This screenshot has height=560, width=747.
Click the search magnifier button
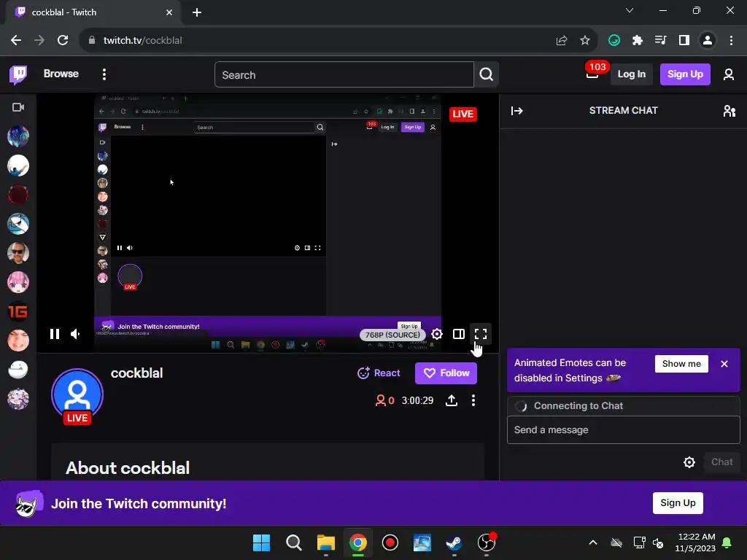coord(486,75)
